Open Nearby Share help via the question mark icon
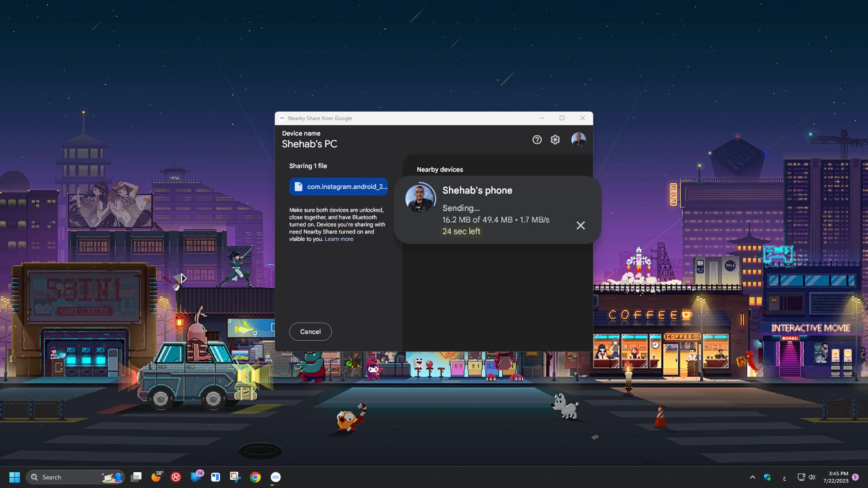The width and height of the screenshot is (868, 488). [x=537, y=140]
